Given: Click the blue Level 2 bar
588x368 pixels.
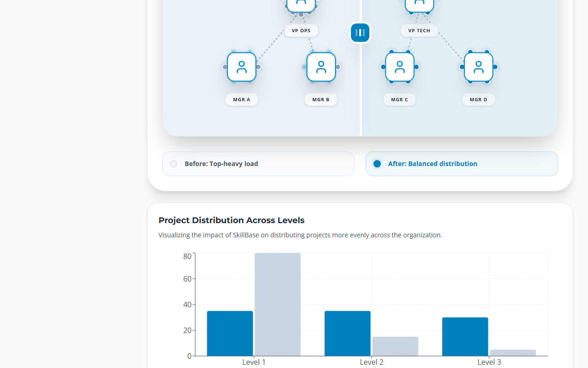Looking at the screenshot, I should point(347,333).
